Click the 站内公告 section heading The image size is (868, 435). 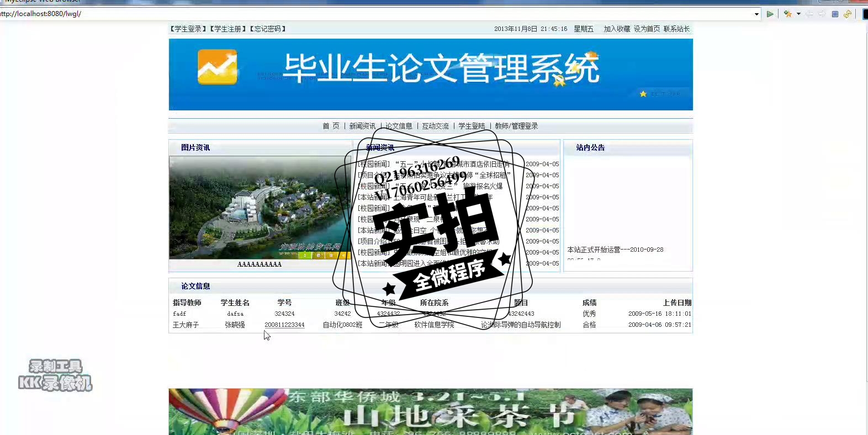click(590, 147)
